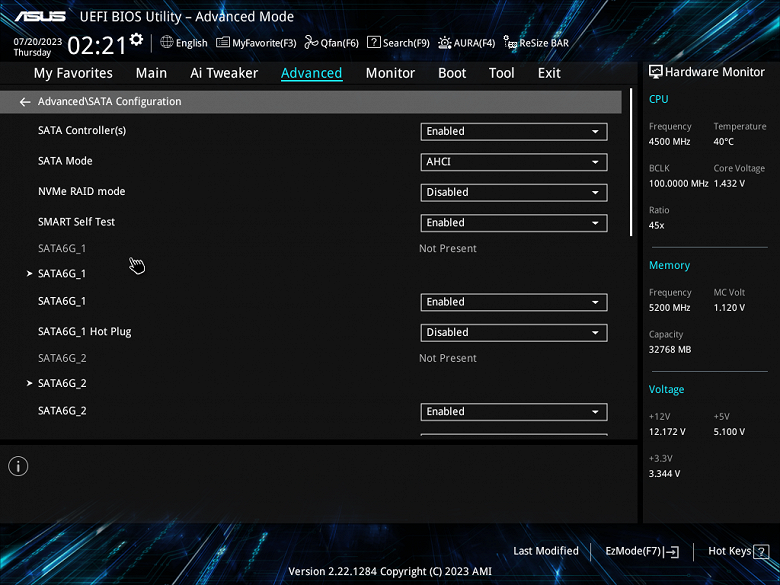The image size is (780, 585).
Task: Open SATA6G_1 Enabled dropdown
Action: coord(514,302)
